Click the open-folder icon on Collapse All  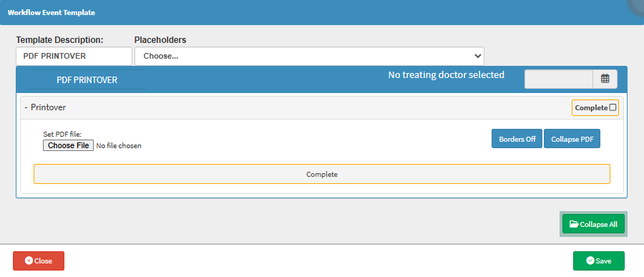[574, 225]
